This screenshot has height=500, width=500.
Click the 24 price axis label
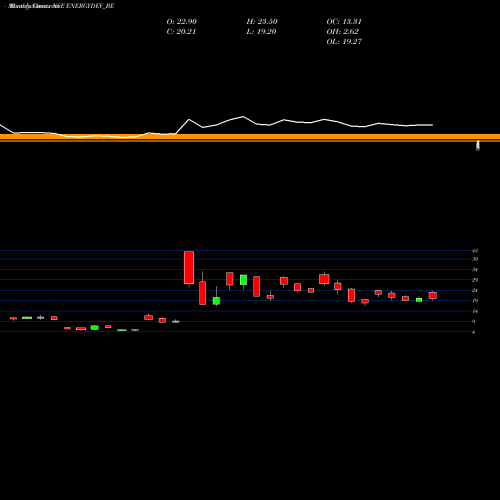pos(475,290)
